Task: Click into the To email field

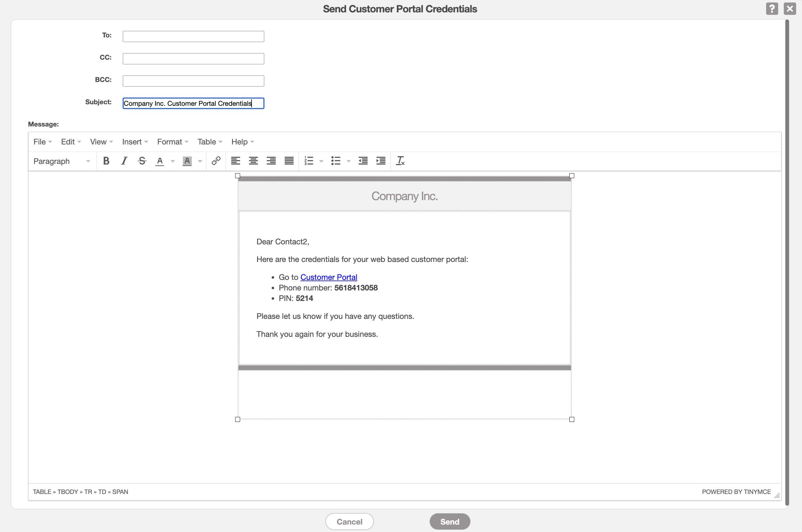Action: point(193,36)
